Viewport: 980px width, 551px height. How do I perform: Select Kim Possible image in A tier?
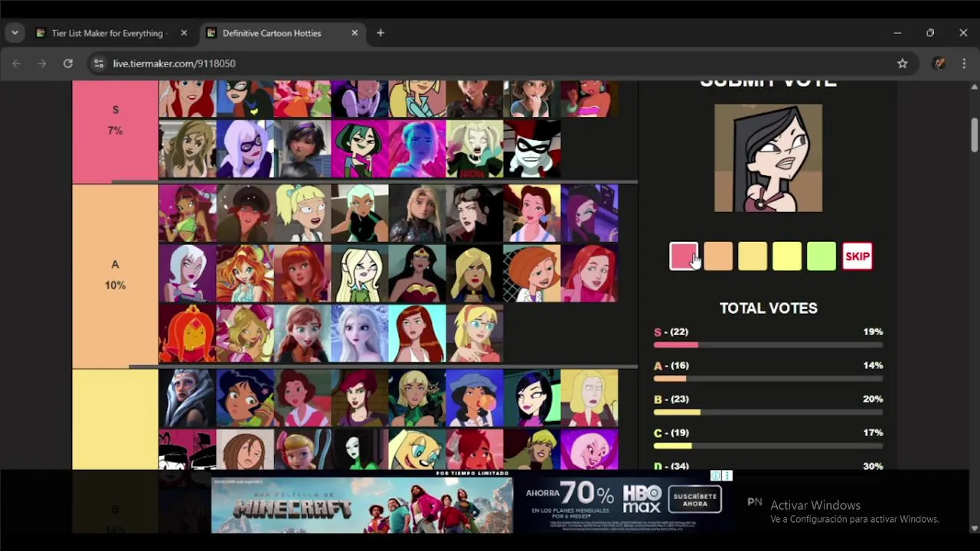[x=532, y=273]
